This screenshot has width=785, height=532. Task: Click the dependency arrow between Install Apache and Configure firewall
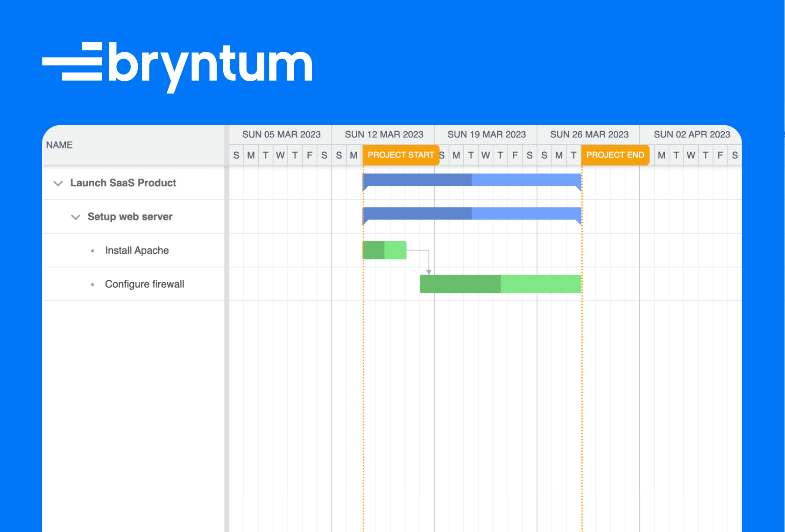[429, 262]
